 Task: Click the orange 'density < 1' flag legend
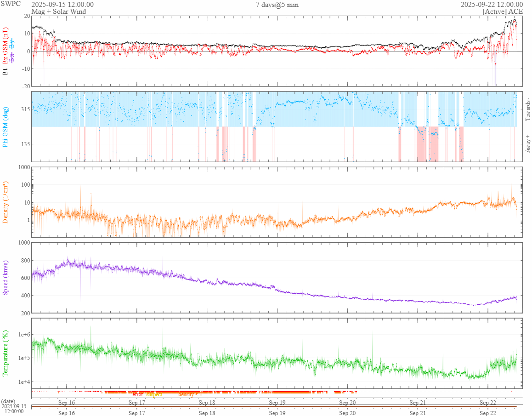point(190,394)
